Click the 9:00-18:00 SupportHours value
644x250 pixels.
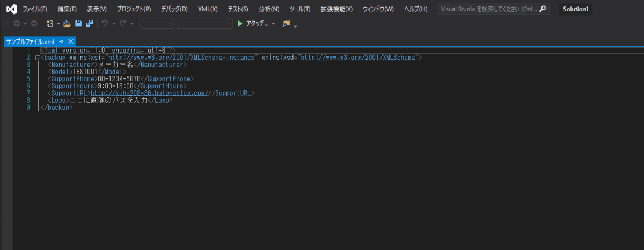(115, 86)
